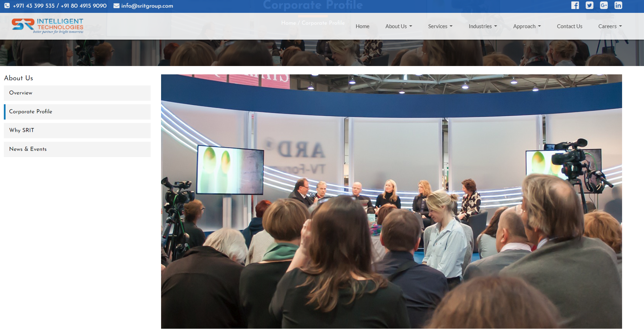
Task: Open the Google Plus social icon
Action: 604,5
